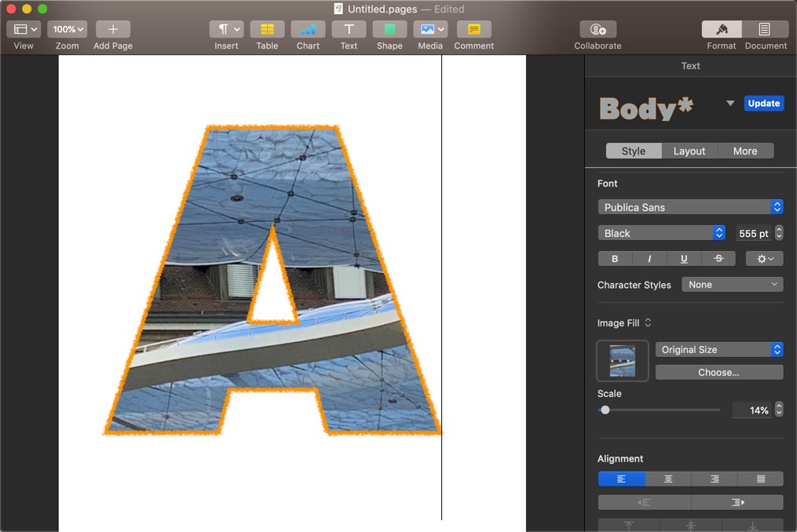Align text to bottom vertically
797x532 pixels.
752,525
